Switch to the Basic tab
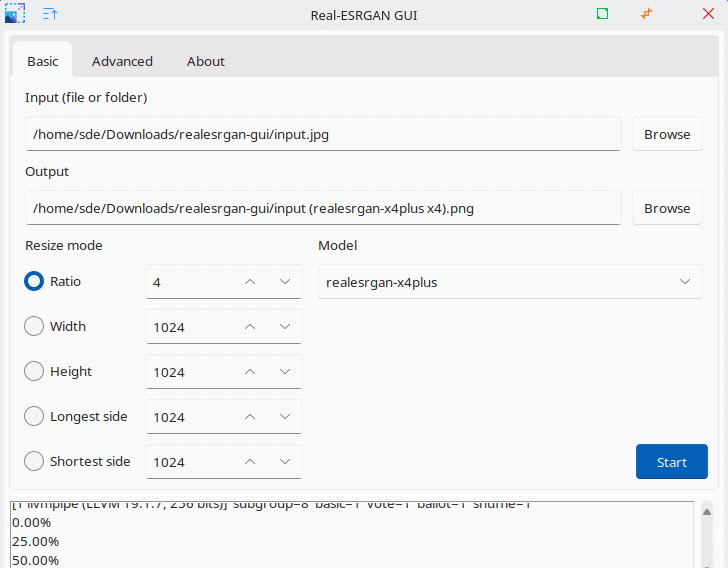This screenshot has height=568, width=728. 43,61
